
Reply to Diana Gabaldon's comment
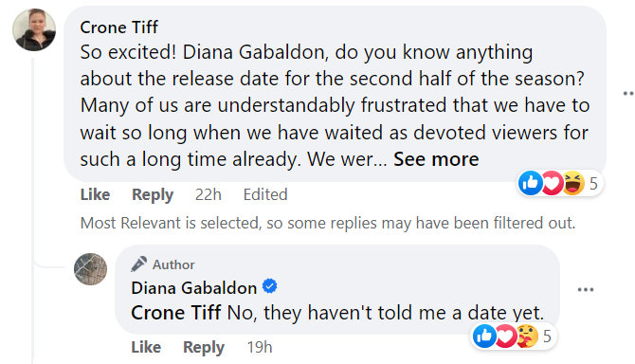[x=204, y=347]
